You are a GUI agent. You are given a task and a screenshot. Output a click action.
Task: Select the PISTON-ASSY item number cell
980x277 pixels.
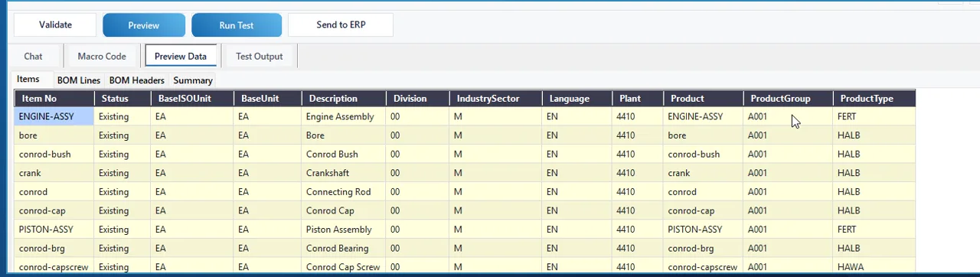tap(54, 229)
